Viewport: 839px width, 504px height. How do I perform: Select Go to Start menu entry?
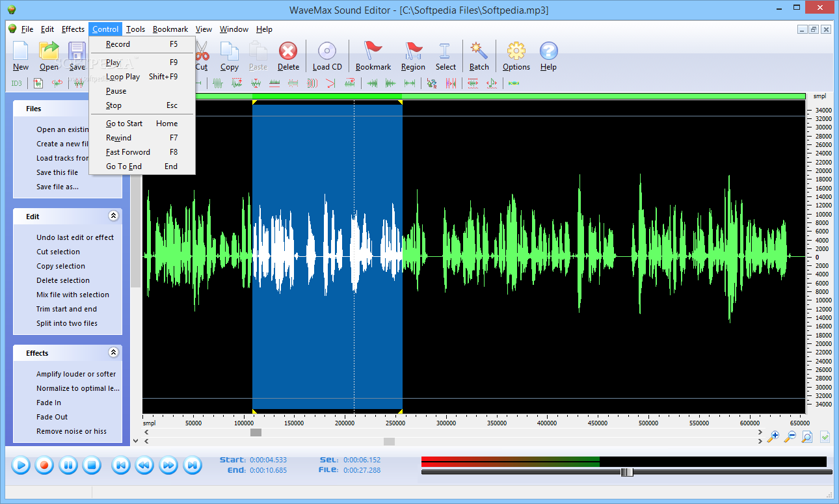142,124
